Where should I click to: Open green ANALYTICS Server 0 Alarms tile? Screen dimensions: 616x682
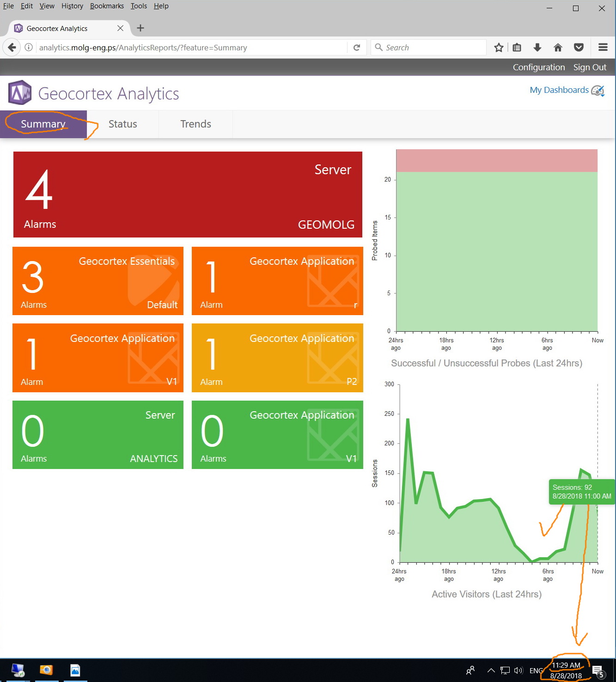(x=98, y=435)
